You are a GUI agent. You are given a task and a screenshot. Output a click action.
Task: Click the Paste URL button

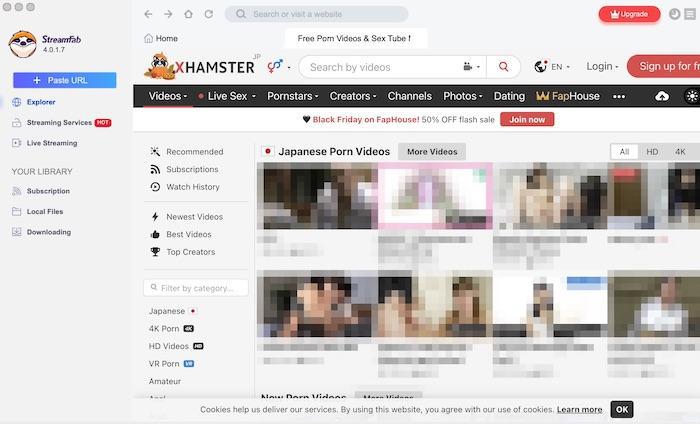[65, 80]
